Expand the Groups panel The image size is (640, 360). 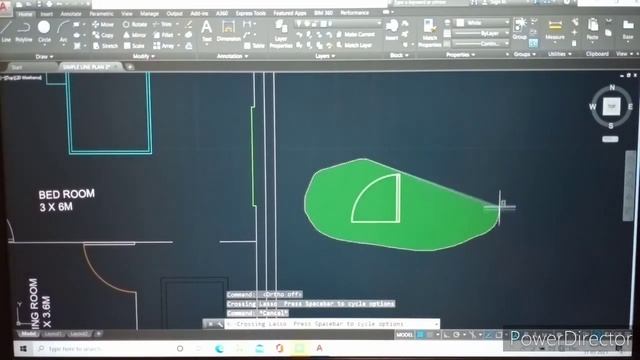[x=524, y=54]
